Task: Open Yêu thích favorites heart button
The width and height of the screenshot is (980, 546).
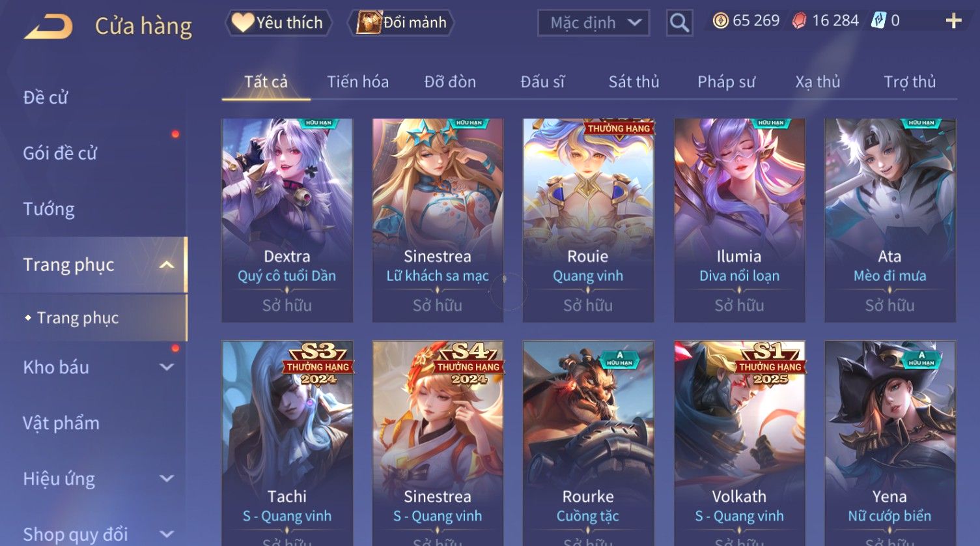Action: point(278,23)
